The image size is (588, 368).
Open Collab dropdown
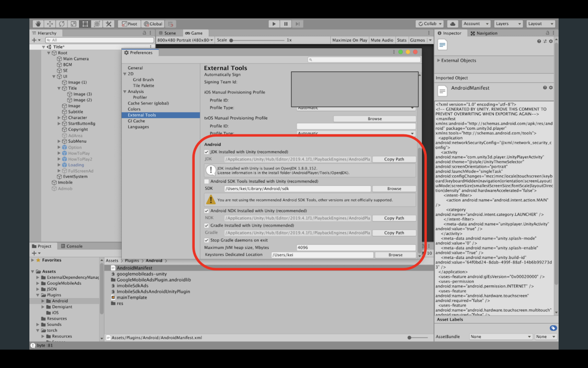coord(430,24)
